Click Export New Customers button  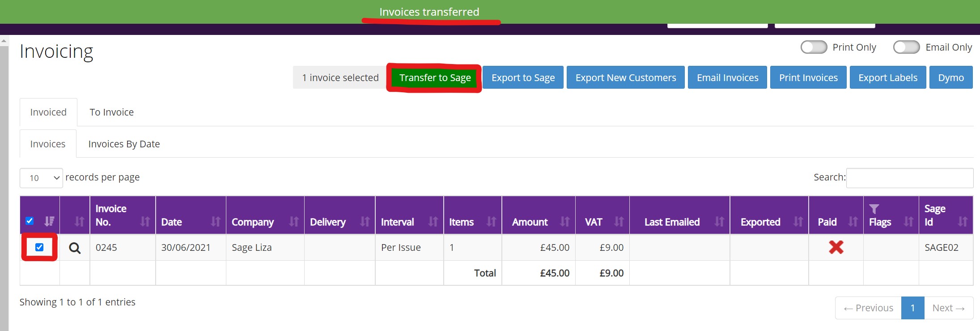click(x=625, y=77)
